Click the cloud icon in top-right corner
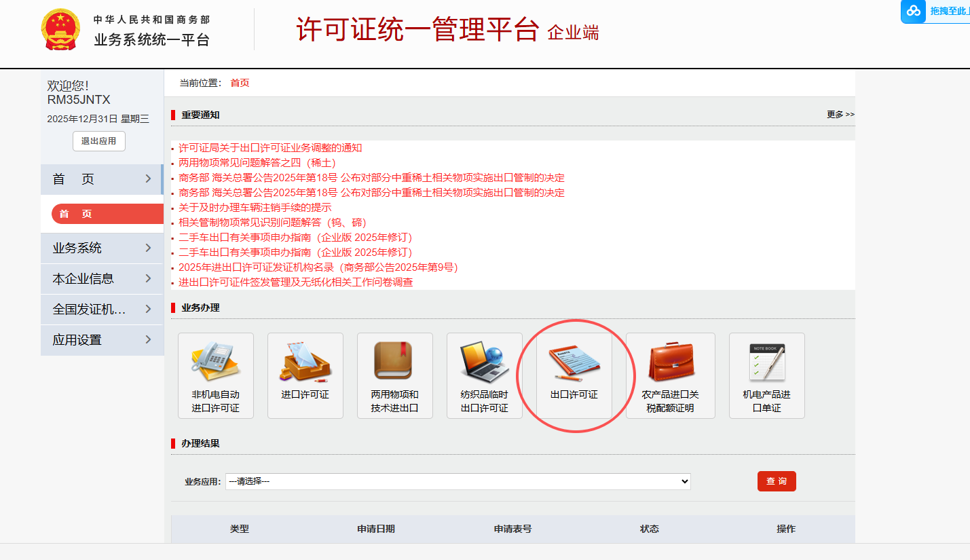 pyautogui.click(x=914, y=11)
